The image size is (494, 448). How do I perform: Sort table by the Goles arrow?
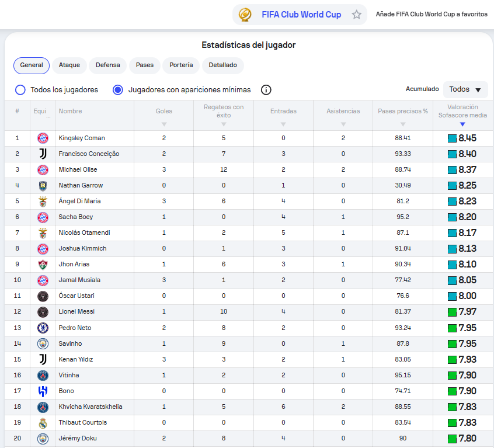pyautogui.click(x=164, y=124)
